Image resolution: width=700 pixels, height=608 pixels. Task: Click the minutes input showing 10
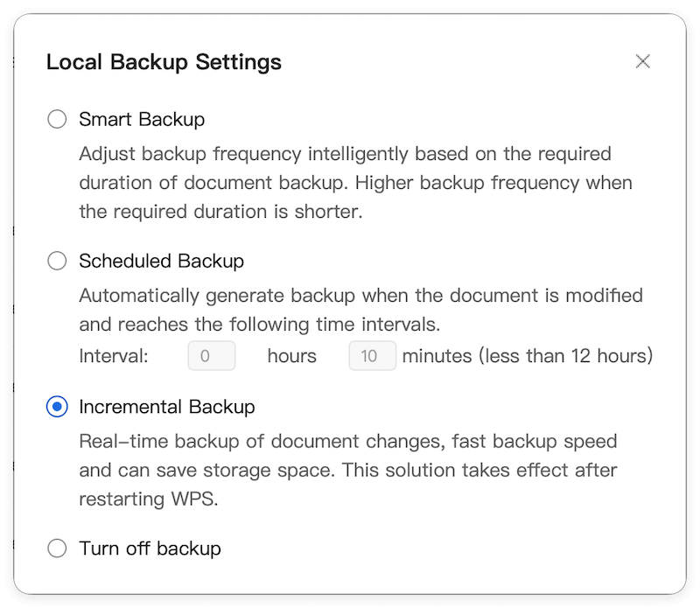coord(372,355)
